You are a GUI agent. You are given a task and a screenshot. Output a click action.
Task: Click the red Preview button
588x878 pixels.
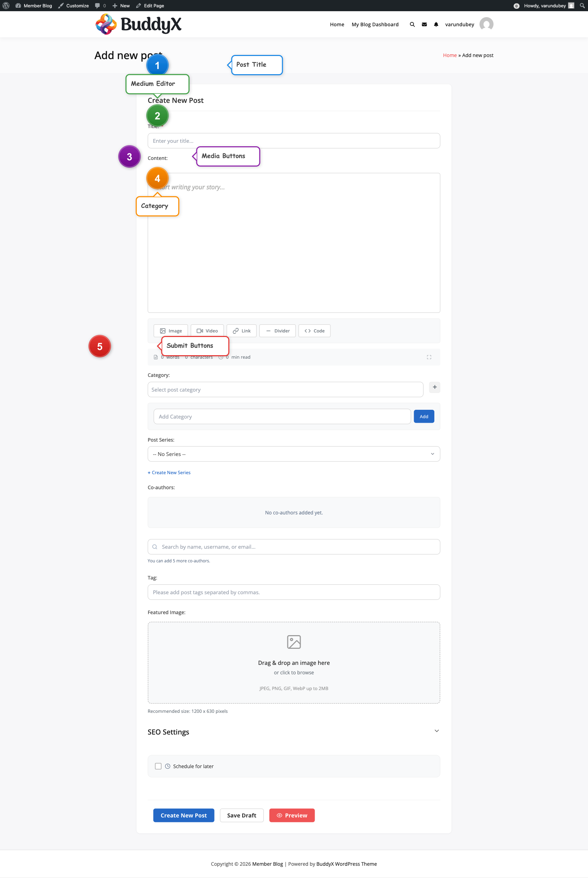292,815
